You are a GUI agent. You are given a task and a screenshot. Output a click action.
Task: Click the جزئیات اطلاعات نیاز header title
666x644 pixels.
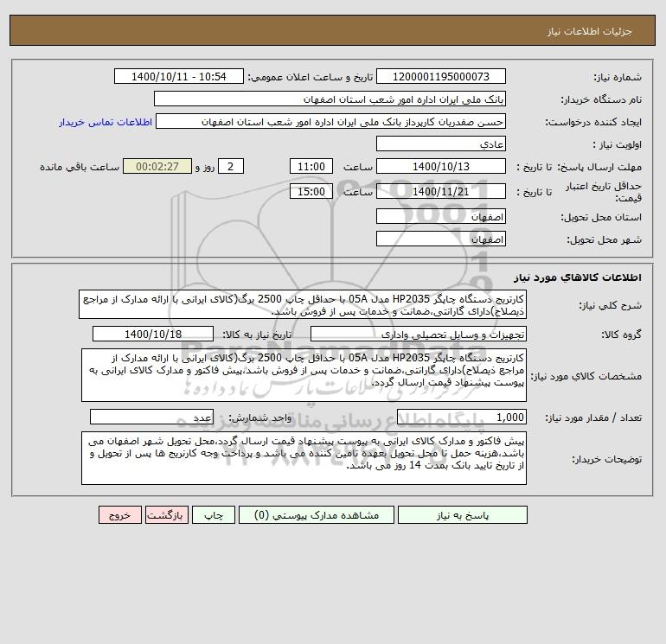tap(590, 31)
